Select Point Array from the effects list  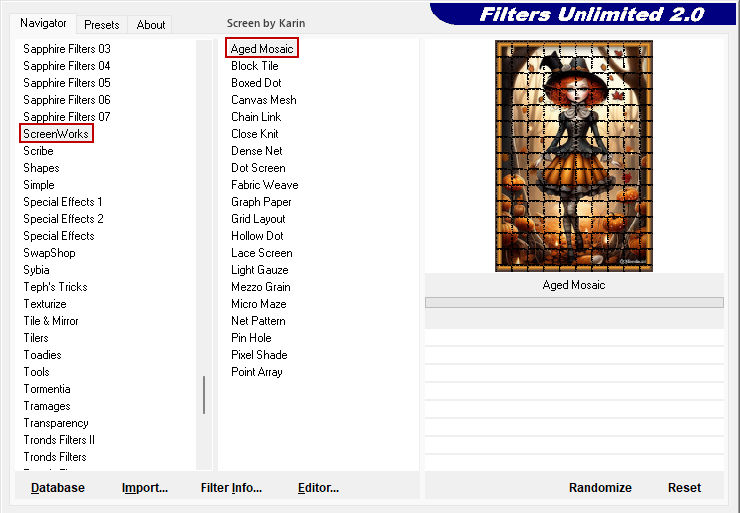pos(257,372)
